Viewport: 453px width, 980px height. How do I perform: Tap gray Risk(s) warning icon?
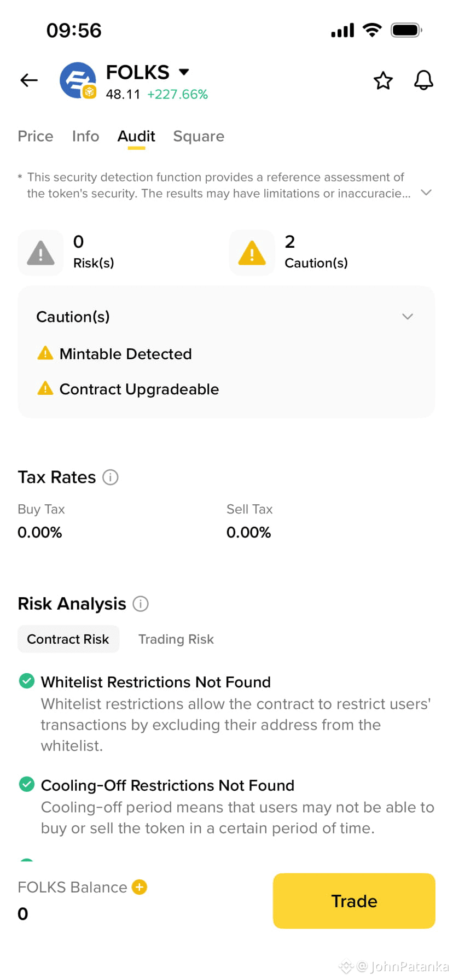40,253
